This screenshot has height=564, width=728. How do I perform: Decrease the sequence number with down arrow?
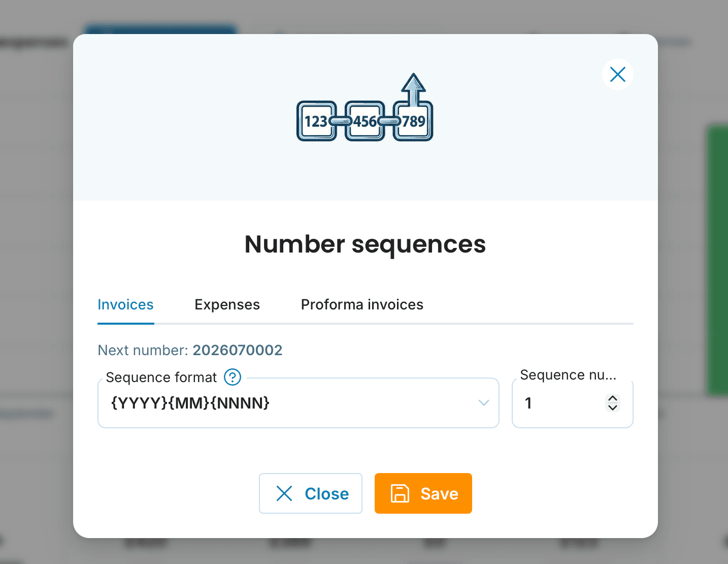(613, 408)
